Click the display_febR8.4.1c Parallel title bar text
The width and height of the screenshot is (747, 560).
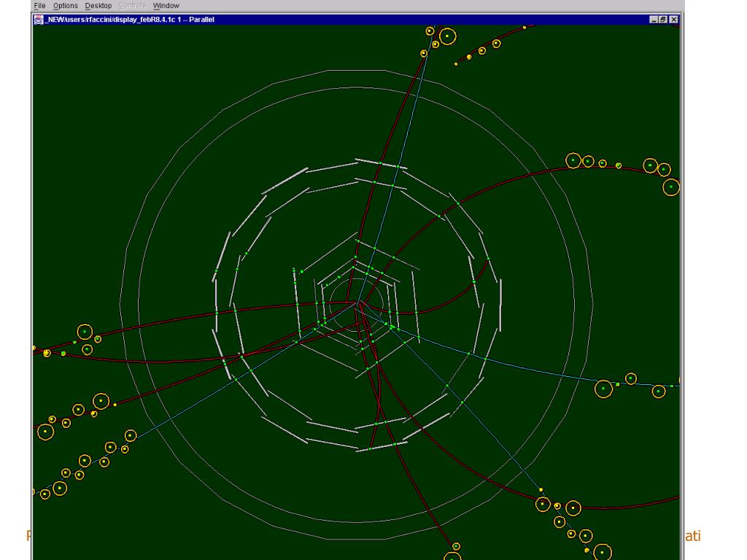click(x=130, y=20)
